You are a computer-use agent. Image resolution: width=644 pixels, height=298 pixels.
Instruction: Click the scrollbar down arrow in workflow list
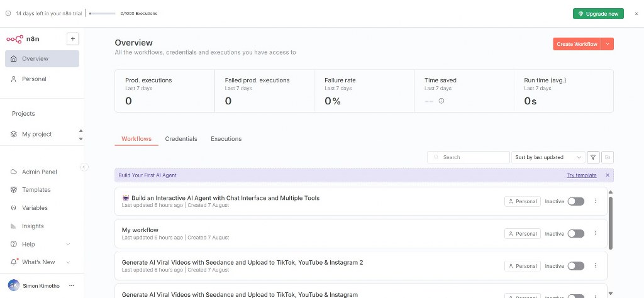(610, 294)
